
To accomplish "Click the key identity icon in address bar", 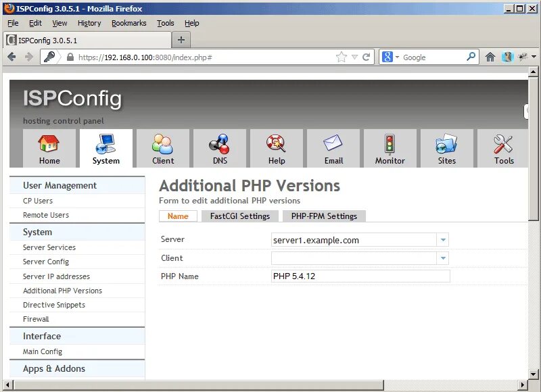I will click(49, 57).
